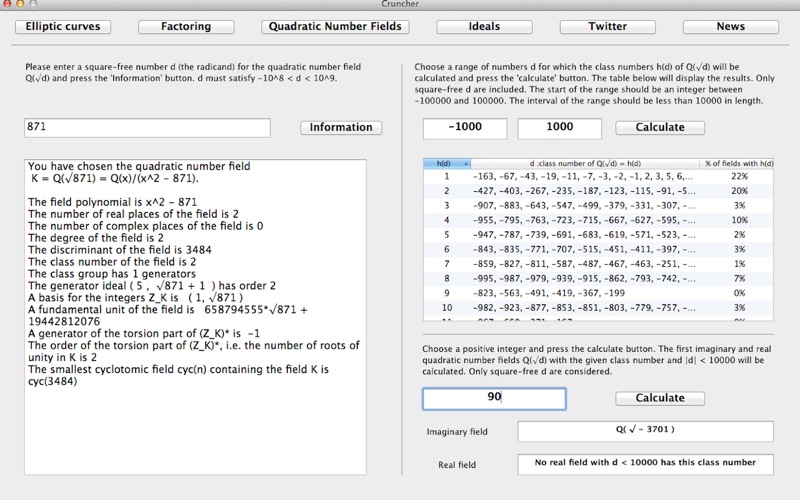The image size is (800, 500).
Task: Click the fundamental unit line in the output
Action: [168, 315]
